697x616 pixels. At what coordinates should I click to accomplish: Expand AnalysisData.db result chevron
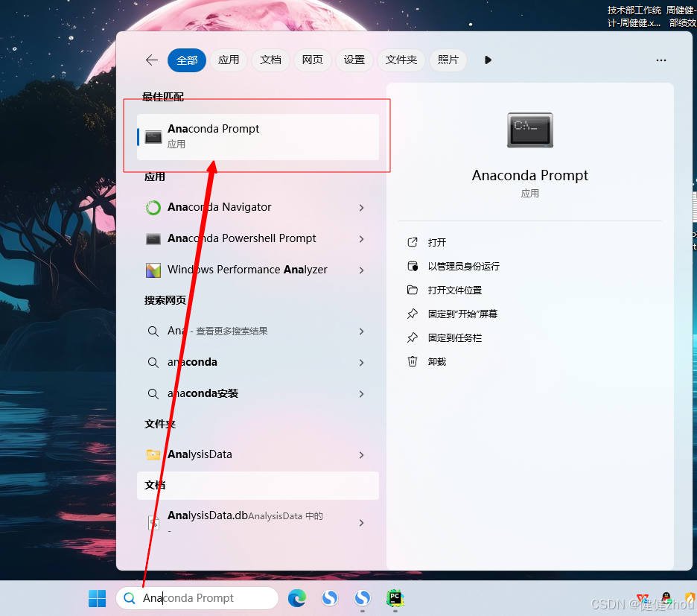click(361, 523)
